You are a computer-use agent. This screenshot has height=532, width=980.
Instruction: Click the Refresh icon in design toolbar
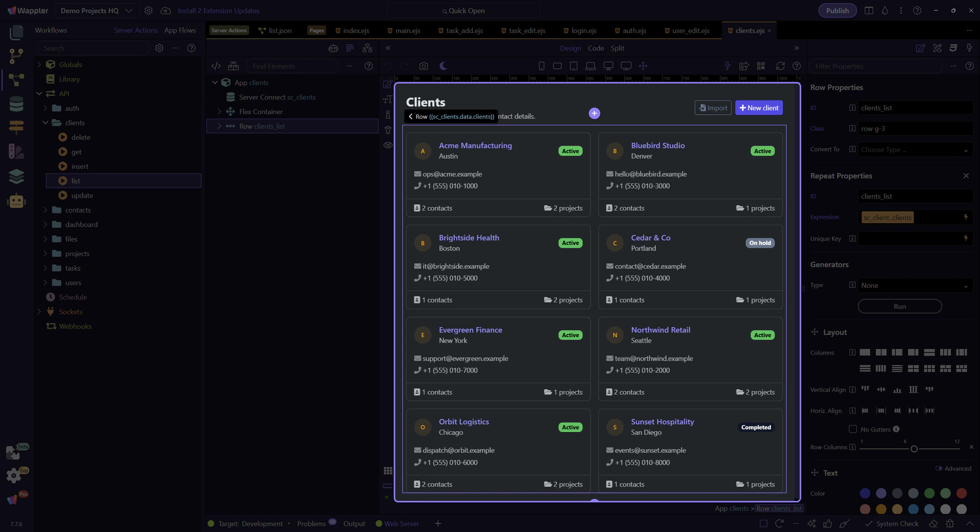click(x=780, y=66)
